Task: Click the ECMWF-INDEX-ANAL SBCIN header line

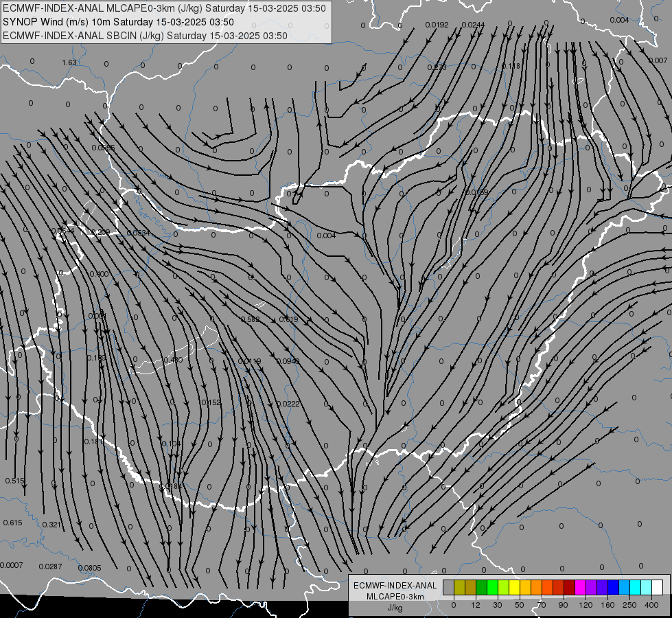Action: click(x=145, y=36)
